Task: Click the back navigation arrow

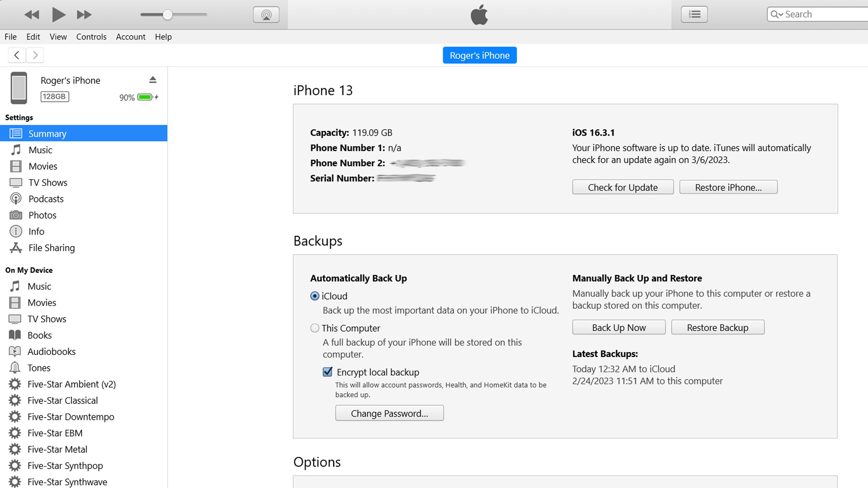Action: [x=17, y=55]
